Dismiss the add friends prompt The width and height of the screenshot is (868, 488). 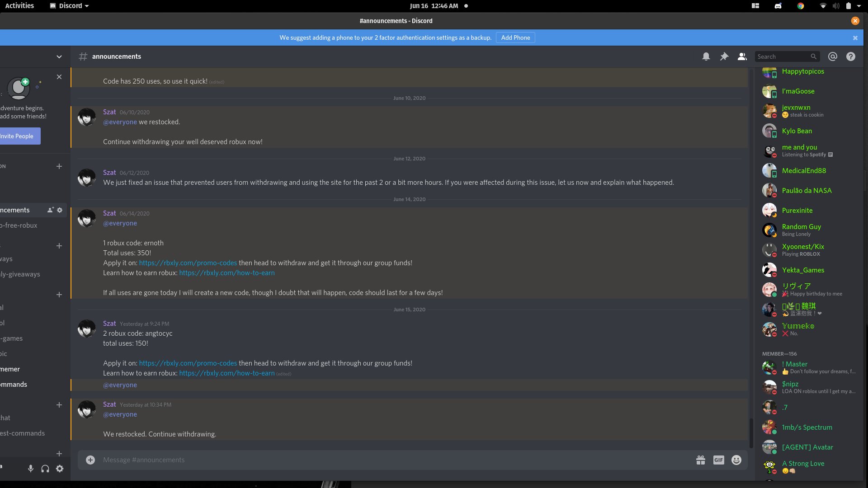coord(59,77)
